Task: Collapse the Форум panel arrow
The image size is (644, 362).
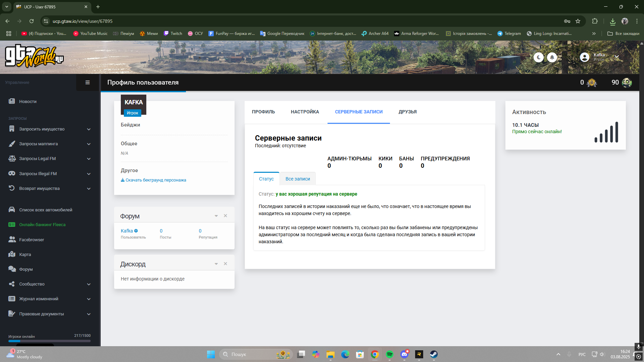Action: point(216,216)
